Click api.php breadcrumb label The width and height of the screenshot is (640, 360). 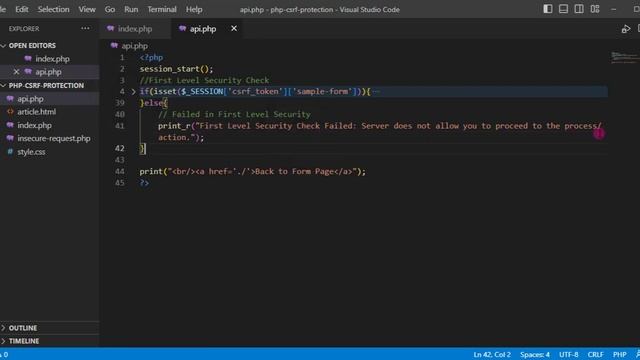click(x=134, y=46)
